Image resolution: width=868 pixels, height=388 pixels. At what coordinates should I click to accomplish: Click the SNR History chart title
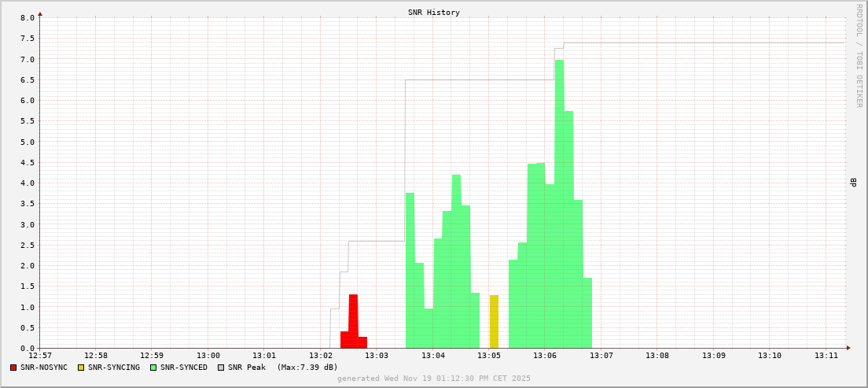point(434,13)
